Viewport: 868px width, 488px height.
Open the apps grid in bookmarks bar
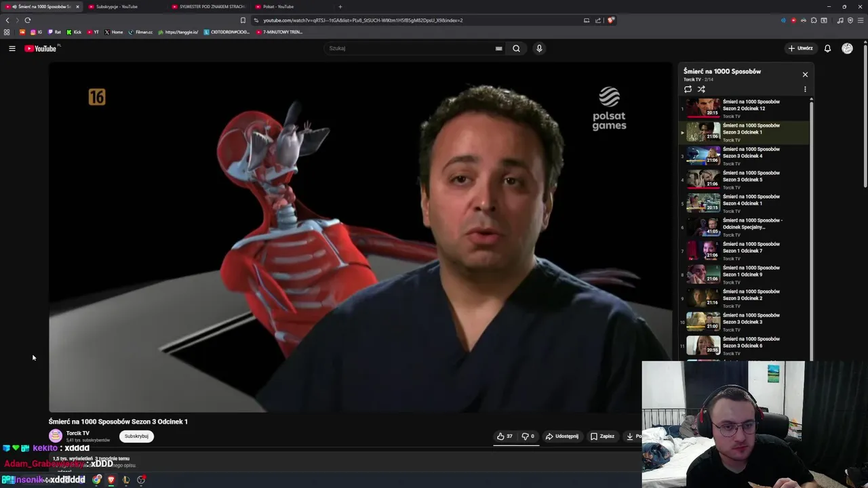[x=7, y=32]
